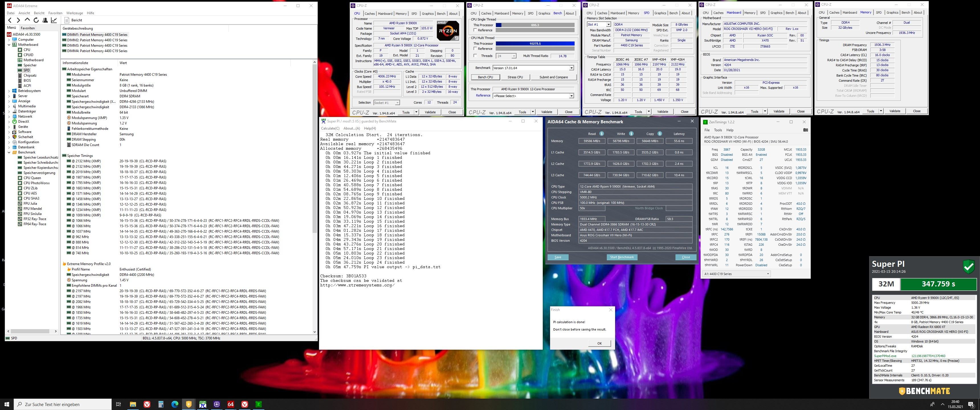Select DirectX item in AIDA64 tree
The image size is (980, 410).
click(x=24, y=122)
